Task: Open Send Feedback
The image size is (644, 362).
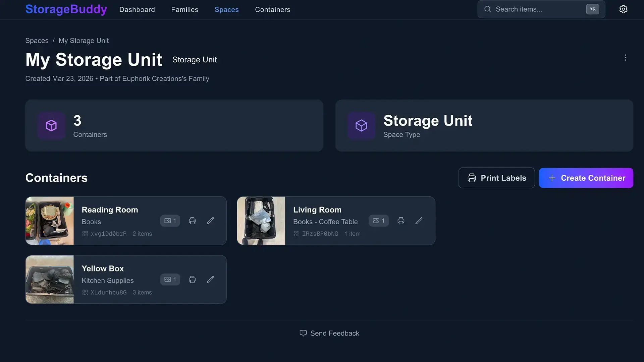Action: click(x=329, y=333)
